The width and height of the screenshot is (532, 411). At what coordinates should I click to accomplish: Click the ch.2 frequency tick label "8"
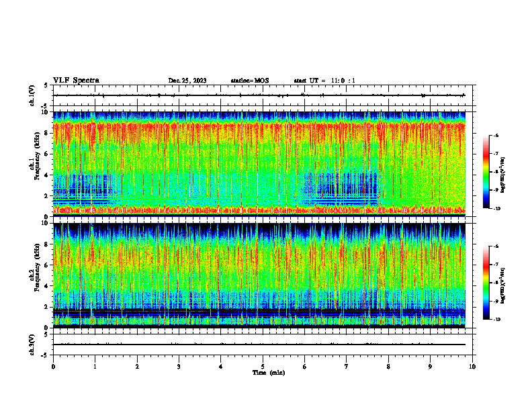46,244
